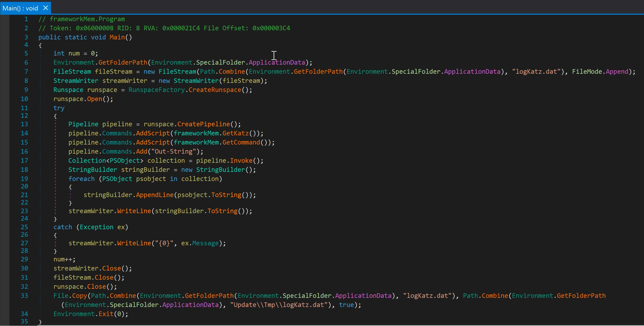
Task: Click GetFolderPath method on line 6
Action: point(123,62)
